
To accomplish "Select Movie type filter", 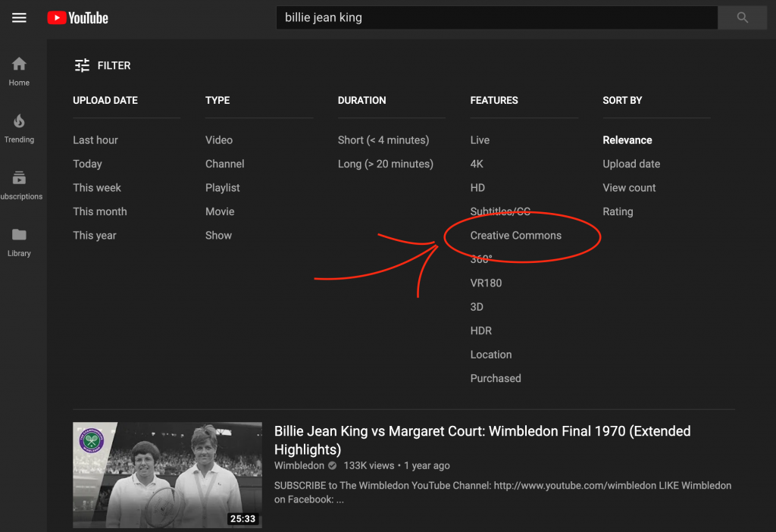I will pos(220,211).
